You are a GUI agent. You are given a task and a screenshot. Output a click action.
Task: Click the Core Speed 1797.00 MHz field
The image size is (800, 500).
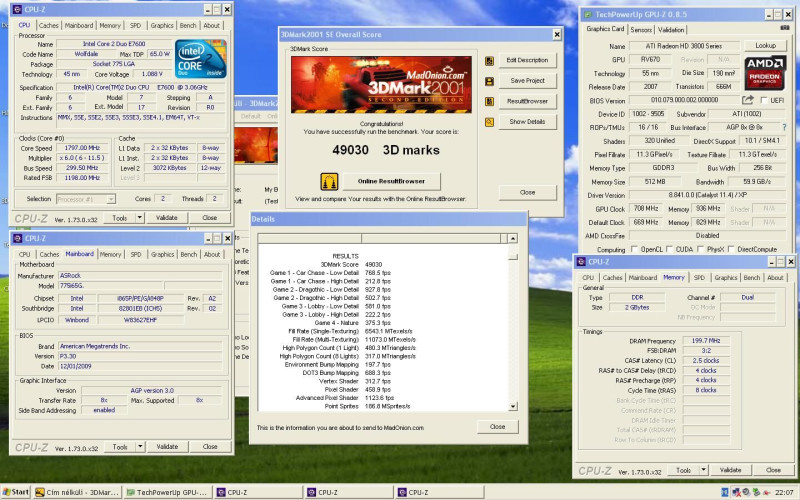point(83,148)
